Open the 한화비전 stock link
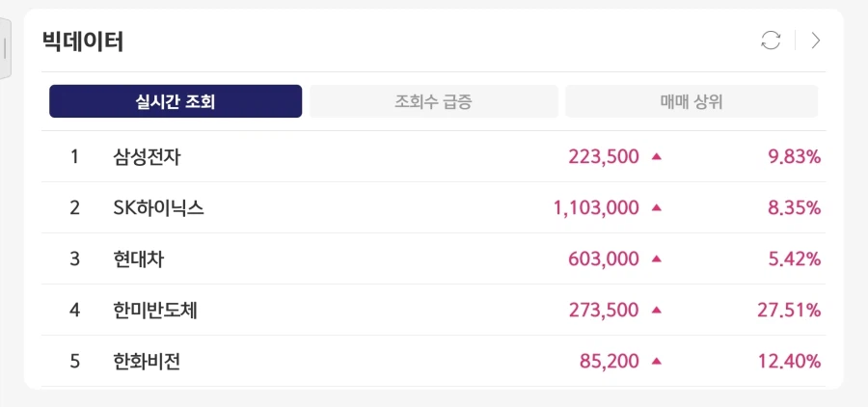868x407 pixels. tap(147, 362)
